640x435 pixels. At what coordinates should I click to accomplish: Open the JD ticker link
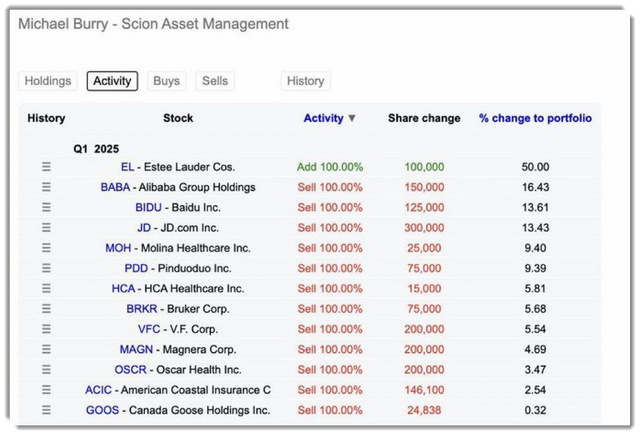click(144, 227)
